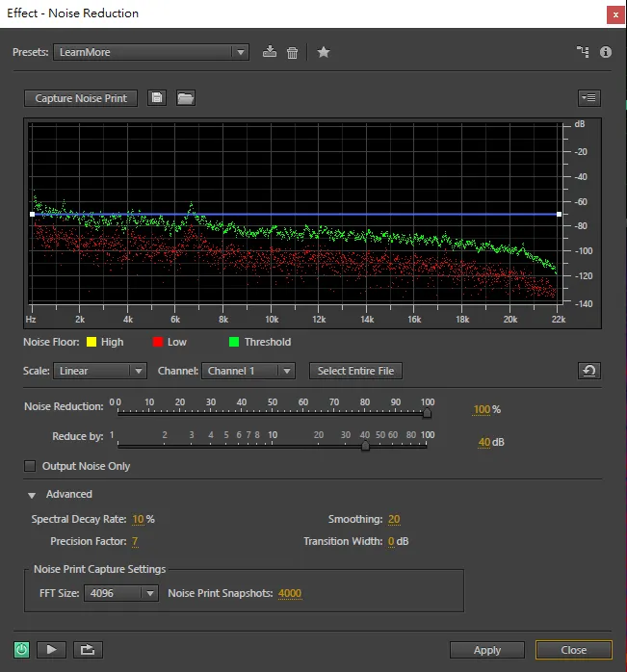Click the Noise Reduction slider handle
The height and width of the screenshot is (672, 627).
(x=427, y=413)
